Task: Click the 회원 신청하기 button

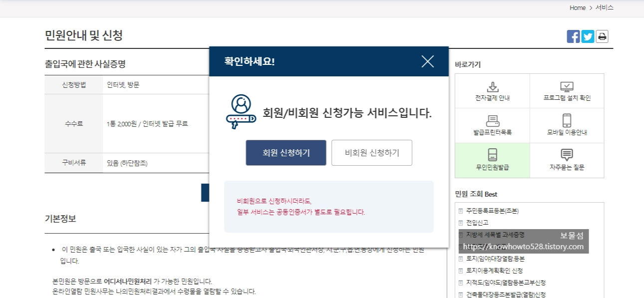Action: coord(285,153)
